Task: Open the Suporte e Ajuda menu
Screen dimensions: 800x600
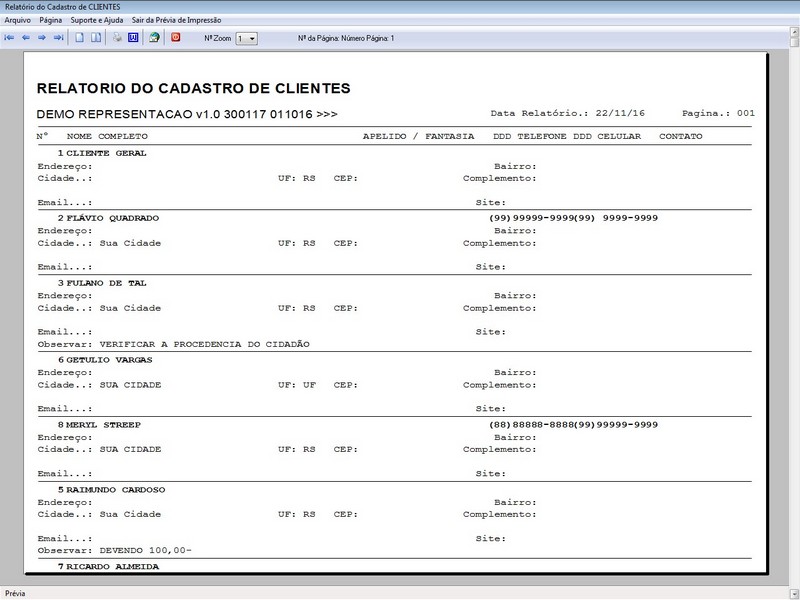Action: (x=97, y=20)
